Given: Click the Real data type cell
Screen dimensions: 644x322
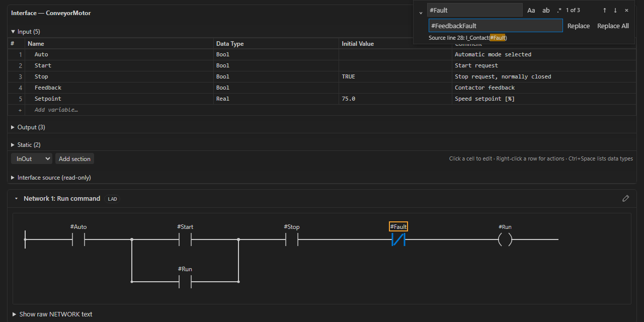Looking at the screenshot, I should (x=276, y=99).
